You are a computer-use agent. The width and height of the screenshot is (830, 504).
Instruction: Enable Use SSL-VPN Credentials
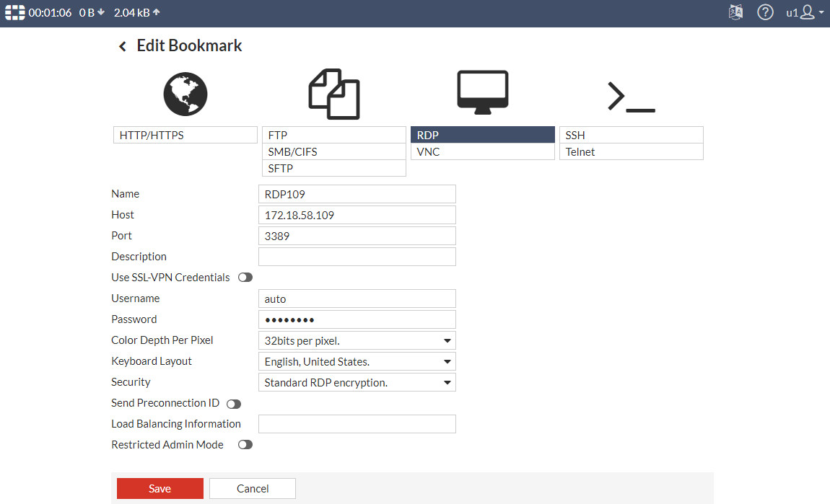pos(245,277)
